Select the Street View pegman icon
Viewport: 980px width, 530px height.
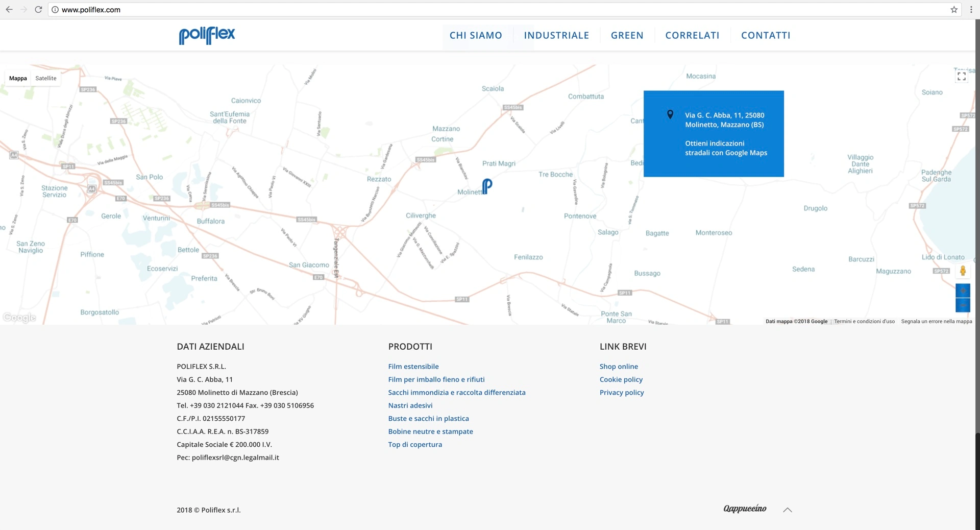(963, 271)
